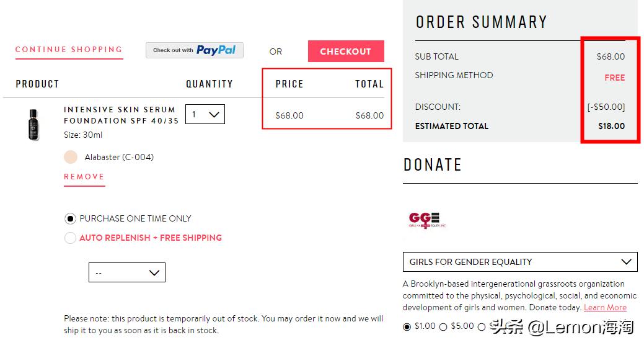Enable Auto Replenish + Free Shipping
Viewport: 644px width, 345px height.
(x=71, y=238)
